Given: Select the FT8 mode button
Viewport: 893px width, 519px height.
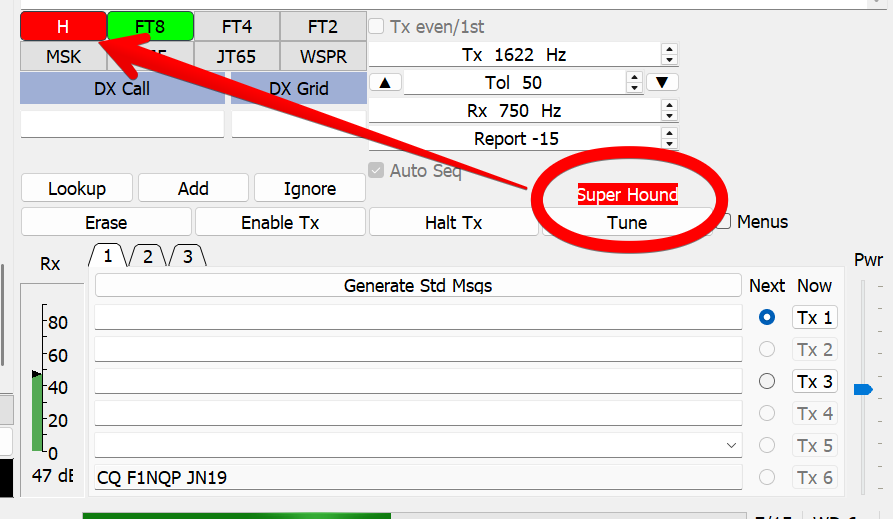Looking at the screenshot, I should point(149,26).
